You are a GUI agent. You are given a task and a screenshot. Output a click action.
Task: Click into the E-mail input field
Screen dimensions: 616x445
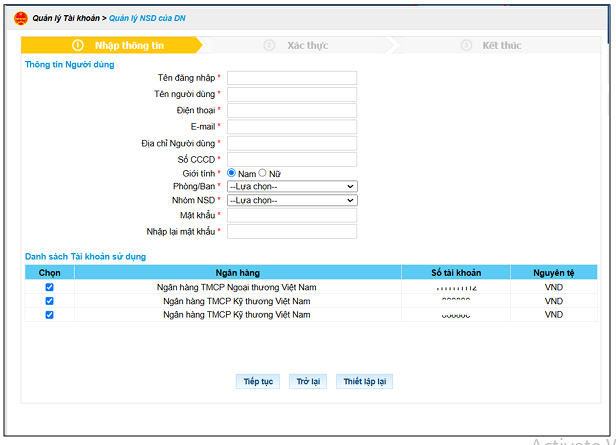pos(292,127)
